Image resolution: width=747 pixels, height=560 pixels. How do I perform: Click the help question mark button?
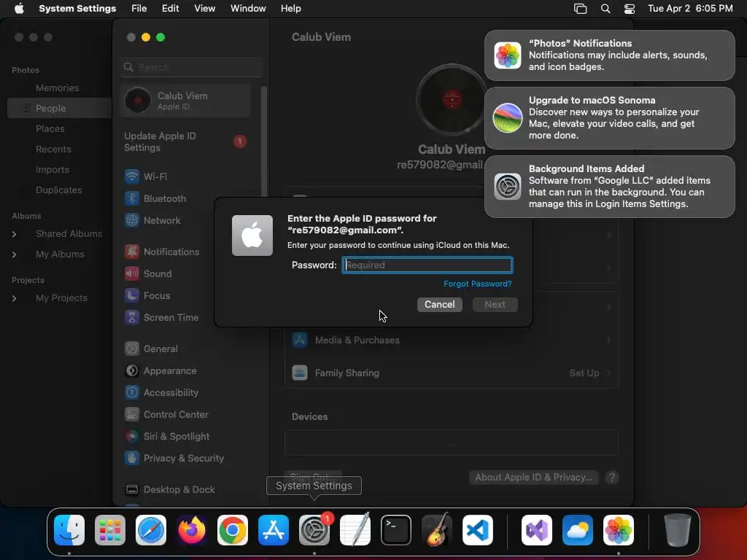[612, 478]
